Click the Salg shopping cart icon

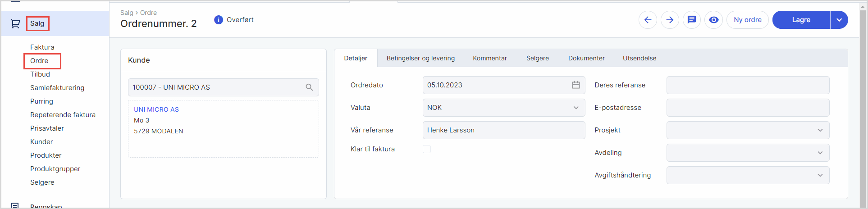click(x=15, y=24)
